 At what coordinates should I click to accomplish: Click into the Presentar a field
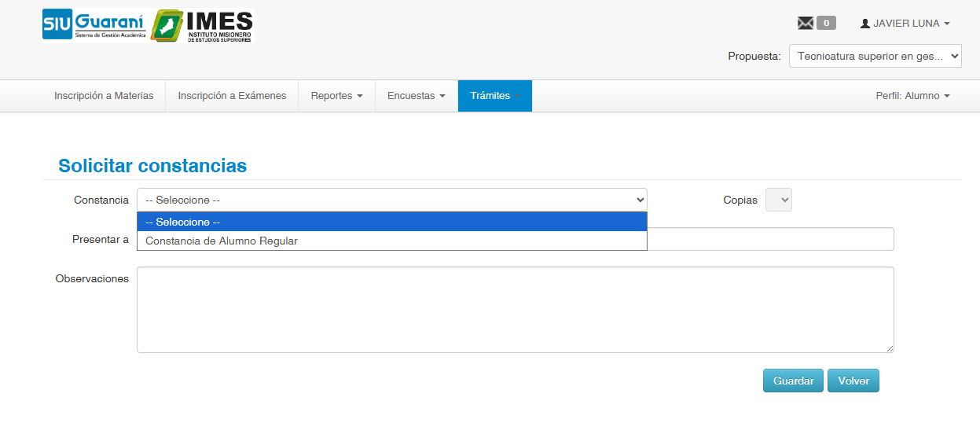tap(770, 239)
